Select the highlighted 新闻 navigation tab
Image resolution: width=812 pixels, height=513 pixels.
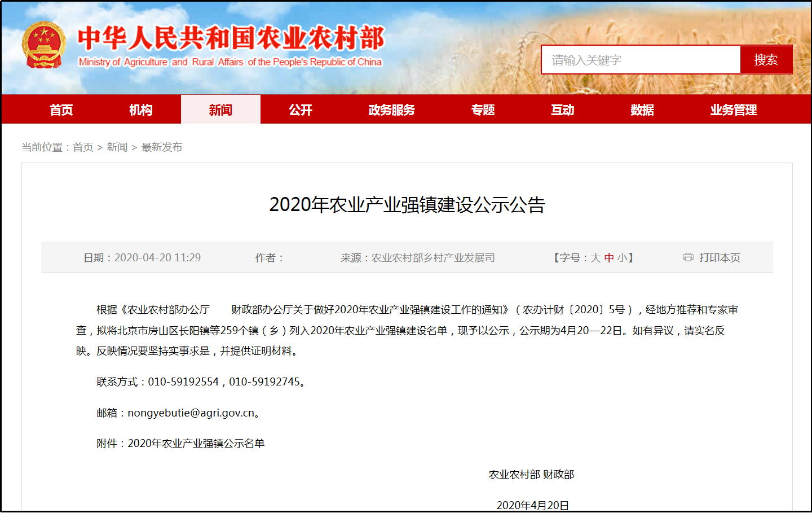tap(220, 109)
